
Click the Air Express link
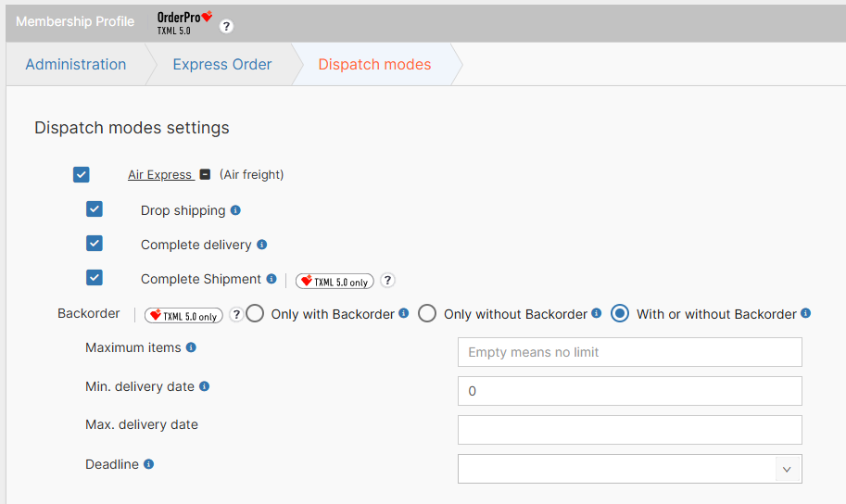[x=159, y=174]
